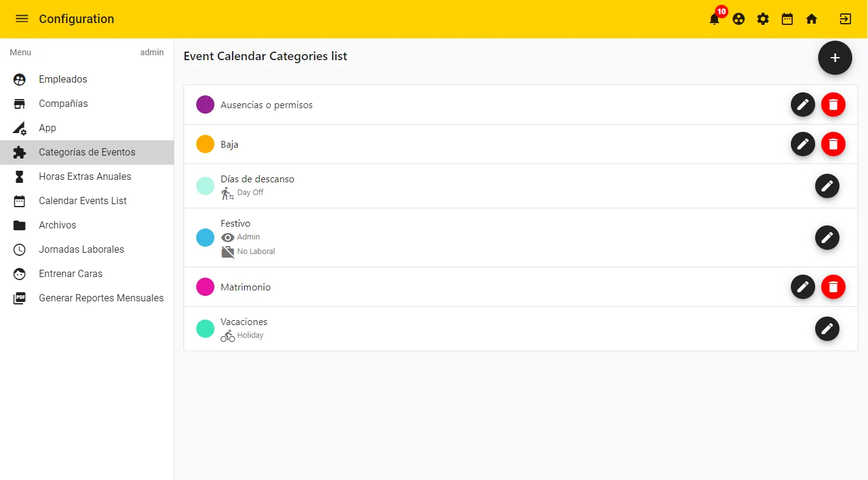
Task: Open the hamburger menu beside Configuration
Action: point(22,18)
